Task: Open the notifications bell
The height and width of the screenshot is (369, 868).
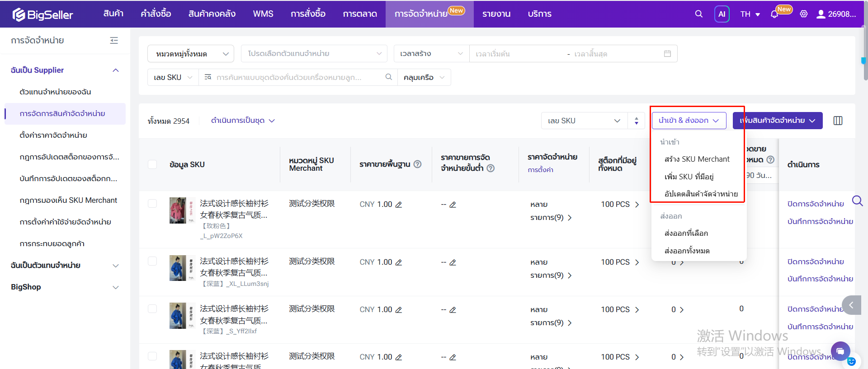Action: pyautogui.click(x=774, y=14)
